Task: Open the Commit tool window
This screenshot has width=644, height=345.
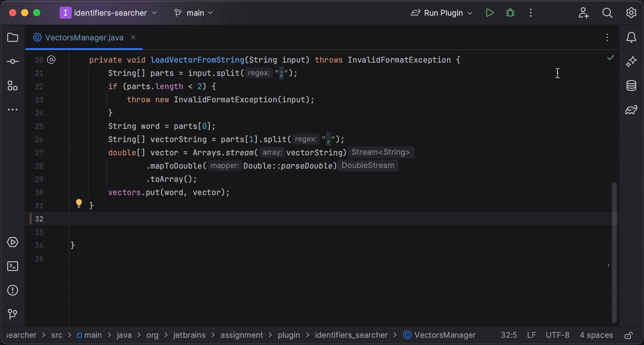Action: click(x=13, y=61)
